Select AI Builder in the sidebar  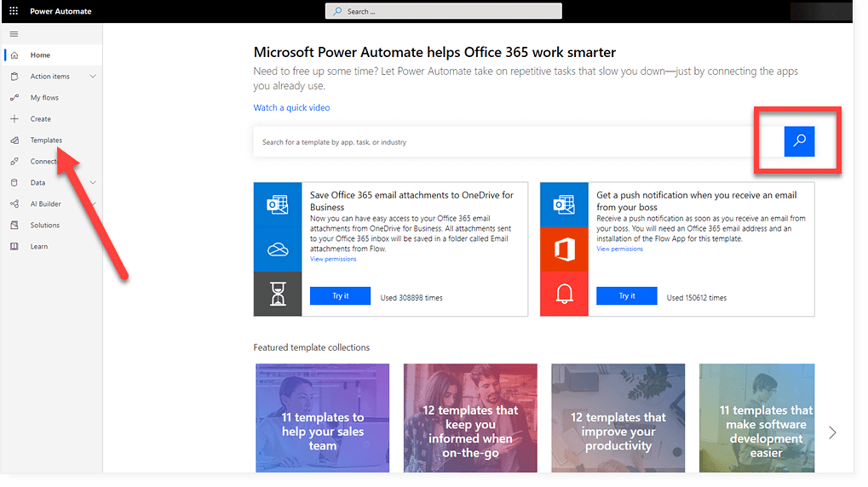tap(45, 203)
